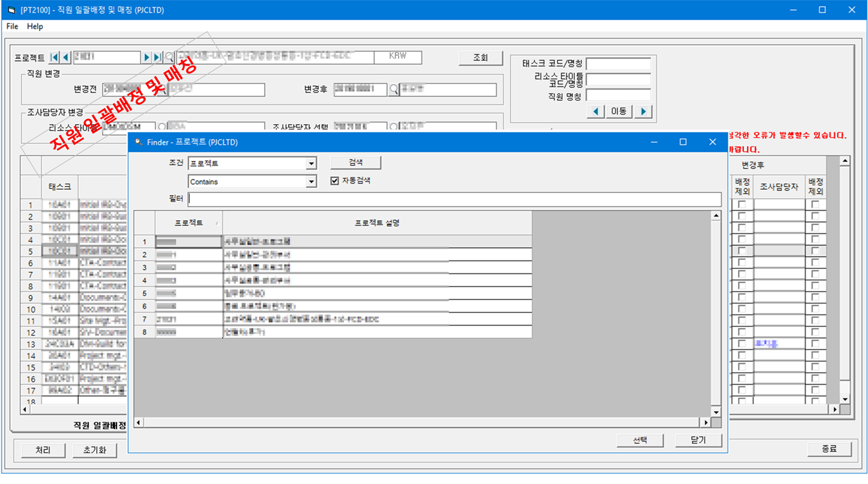The height and width of the screenshot is (484, 868).
Task: Click Finder list vertical scrollbar down arrow
Action: click(x=716, y=412)
